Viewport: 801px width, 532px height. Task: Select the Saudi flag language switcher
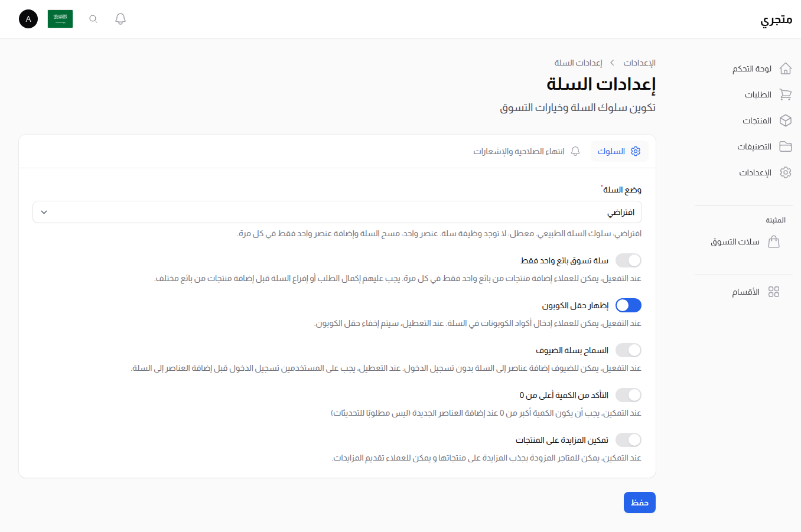coord(60,19)
